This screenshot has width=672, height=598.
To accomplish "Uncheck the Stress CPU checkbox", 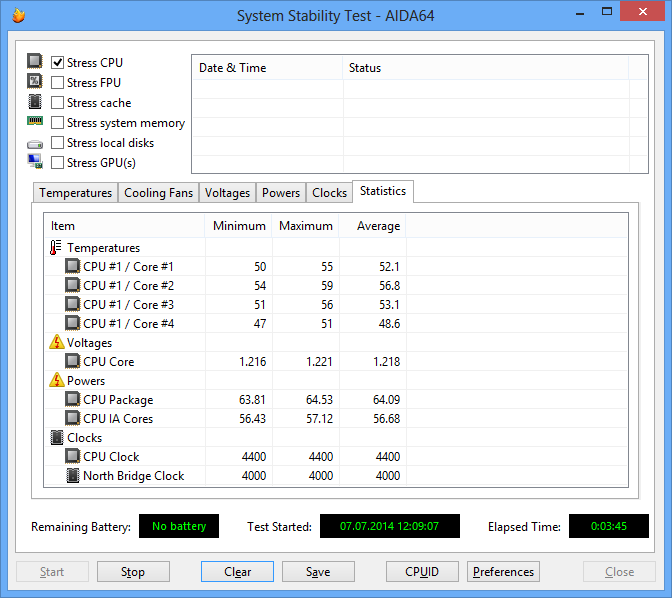I will 57,63.
